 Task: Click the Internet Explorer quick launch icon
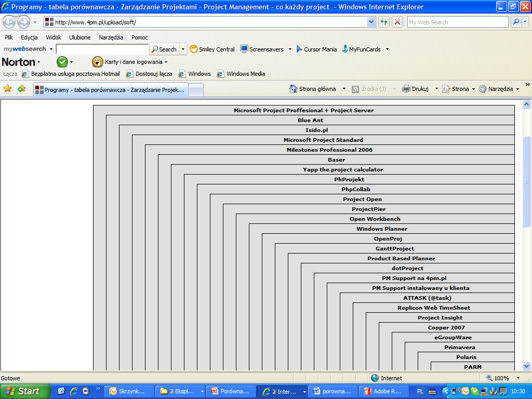click(x=74, y=391)
